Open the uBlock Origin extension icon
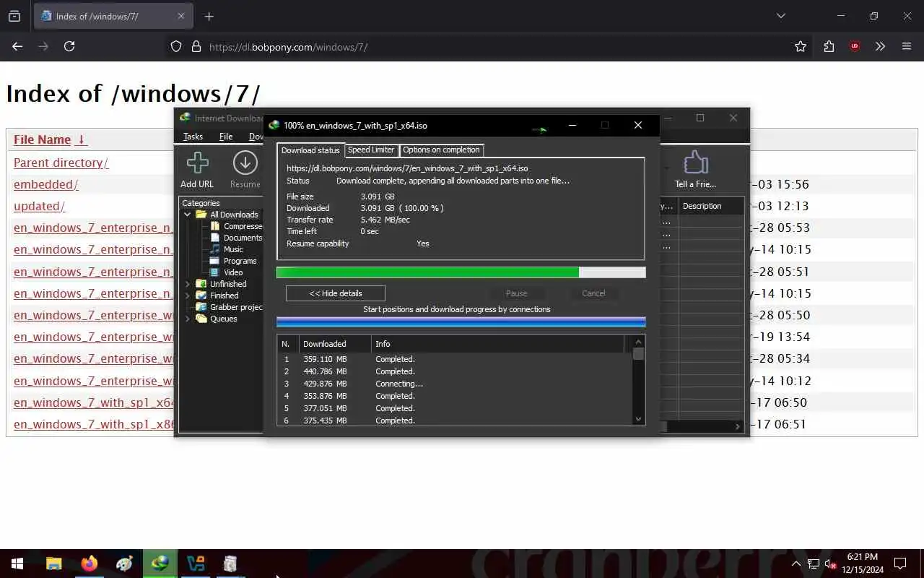 pyautogui.click(x=855, y=46)
